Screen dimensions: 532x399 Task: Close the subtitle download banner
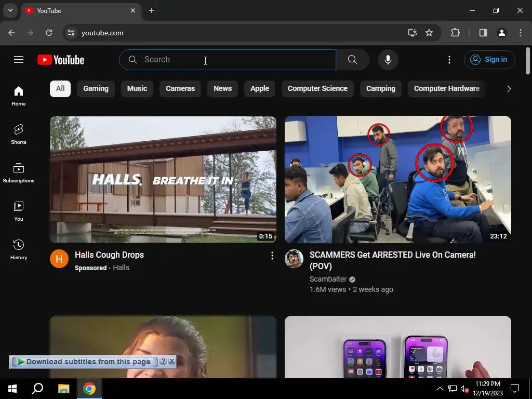coord(172,361)
